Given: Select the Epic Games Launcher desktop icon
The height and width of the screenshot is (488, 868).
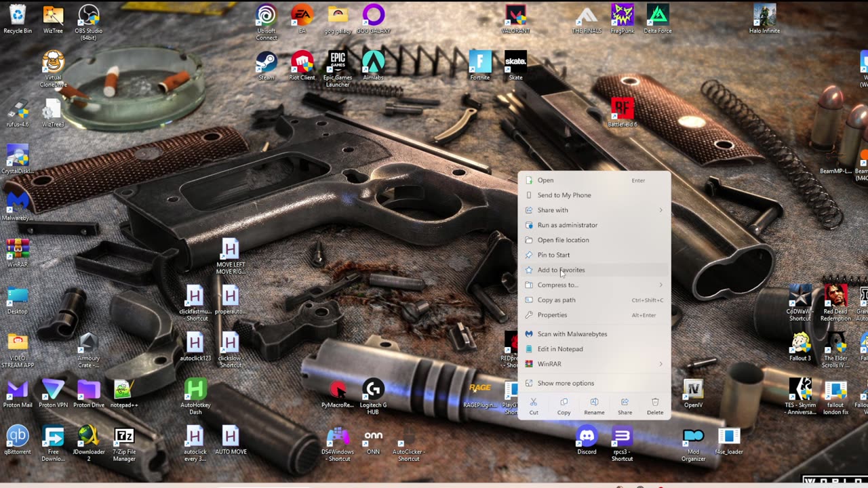Looking at the screenshot, I should click(338, 69).
